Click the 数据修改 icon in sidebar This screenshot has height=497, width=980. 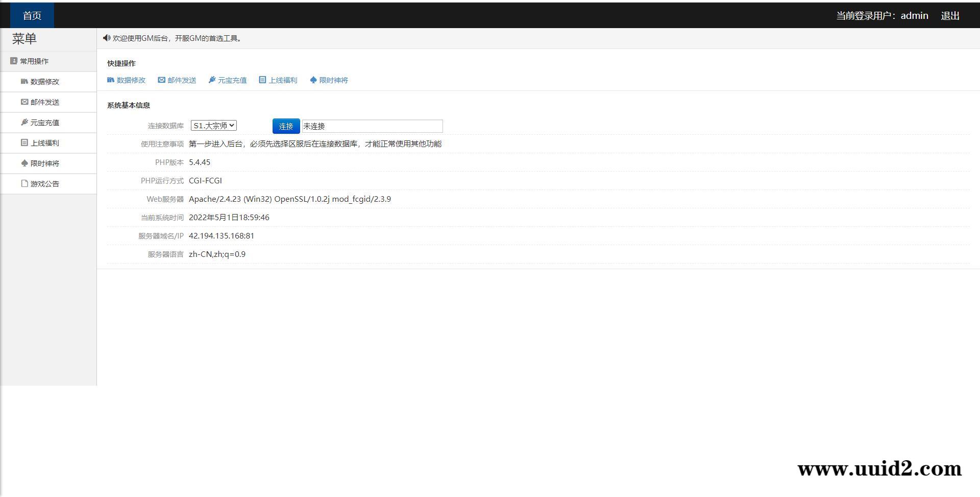coord(24,82)
